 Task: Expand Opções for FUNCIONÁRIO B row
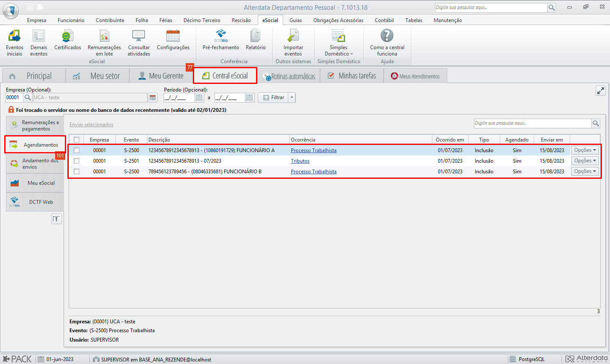pos(585,171)
